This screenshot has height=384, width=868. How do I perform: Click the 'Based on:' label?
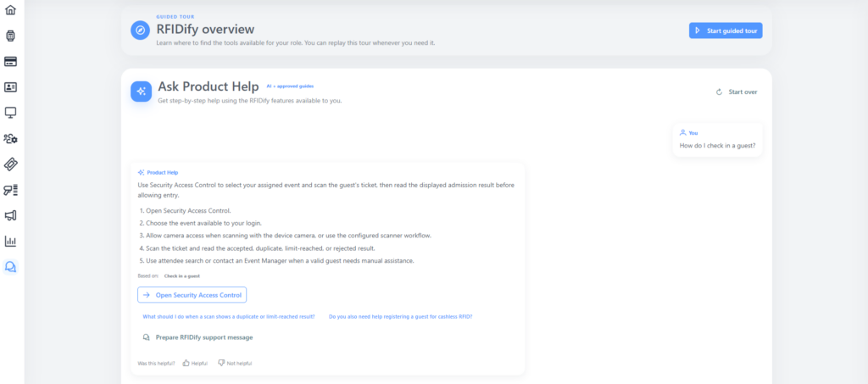click(x=147, y=275)
